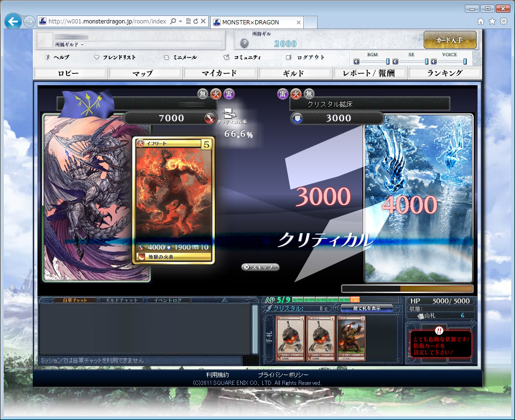
Task: Mute BGM with its speaker toggle
Action: 357,61
